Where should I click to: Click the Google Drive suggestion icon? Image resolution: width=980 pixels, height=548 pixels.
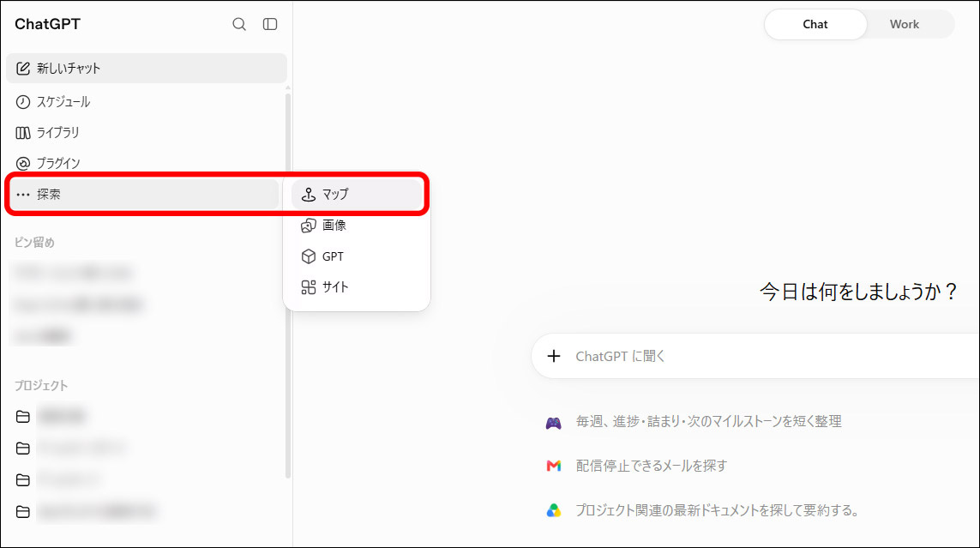pos(554,510)
